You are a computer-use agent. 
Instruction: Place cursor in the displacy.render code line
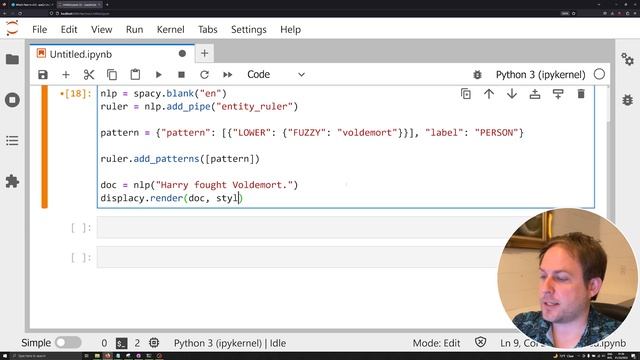(171, 198)
